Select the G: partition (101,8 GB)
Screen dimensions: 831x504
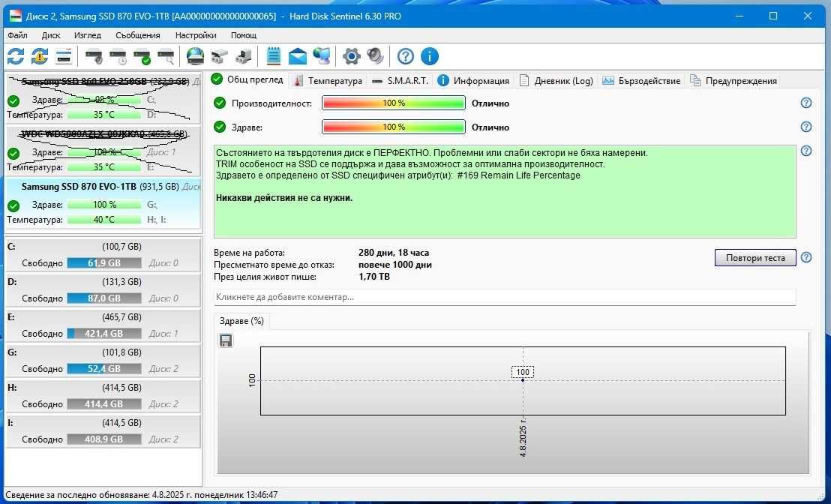[103, 361]
